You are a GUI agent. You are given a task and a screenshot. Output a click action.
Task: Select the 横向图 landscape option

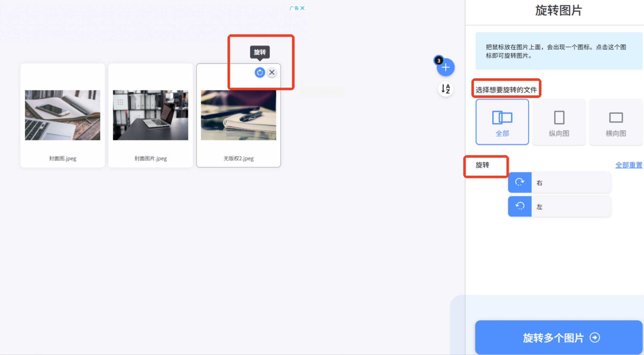click(x=615, y=122)
